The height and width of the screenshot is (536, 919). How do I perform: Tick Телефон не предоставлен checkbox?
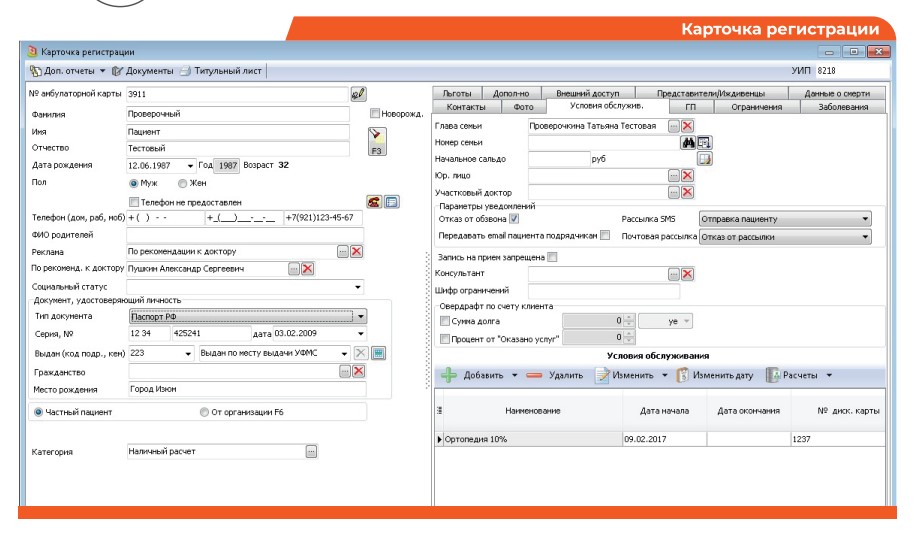click(134, 202)
